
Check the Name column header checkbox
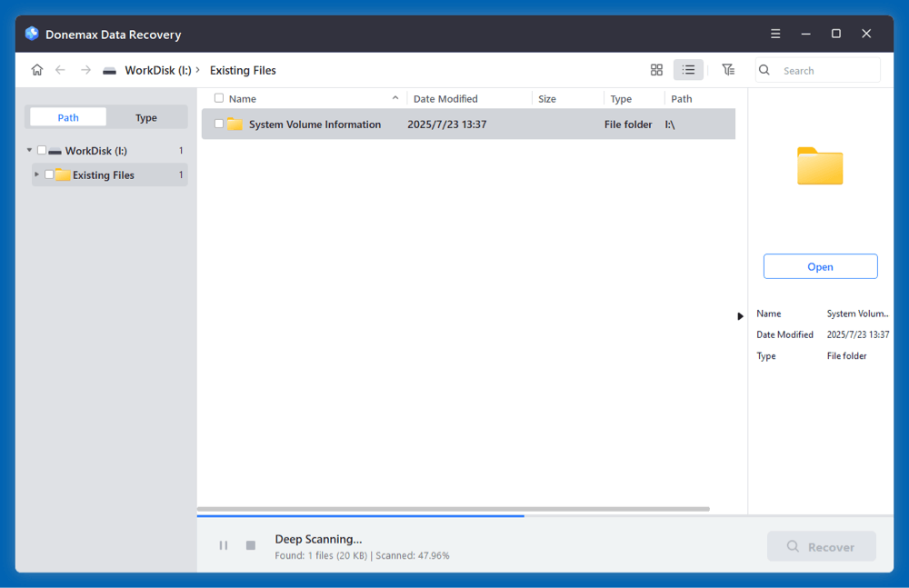(218, 98)
